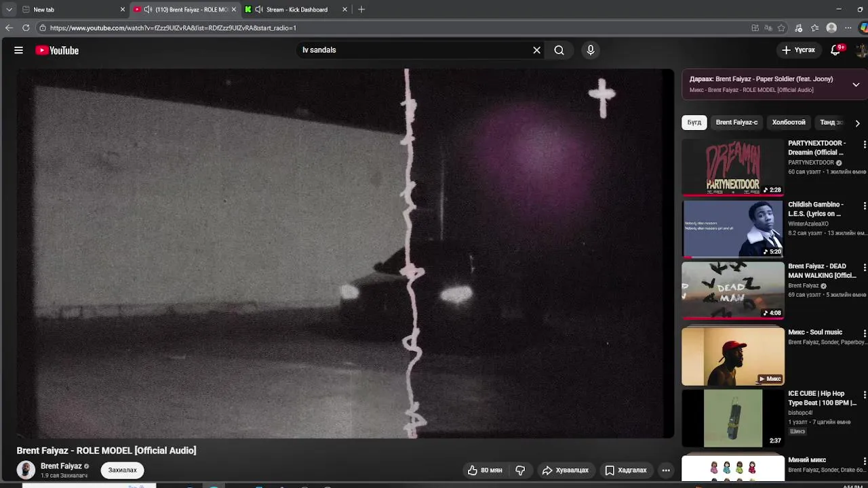Open PARTYNEXTDOOR - Dreamin video title

816,148
